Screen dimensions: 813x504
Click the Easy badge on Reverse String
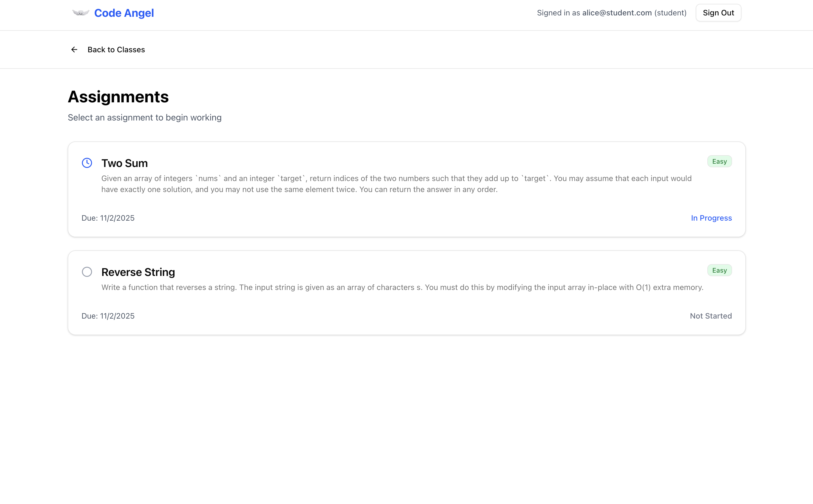point(719,270)
